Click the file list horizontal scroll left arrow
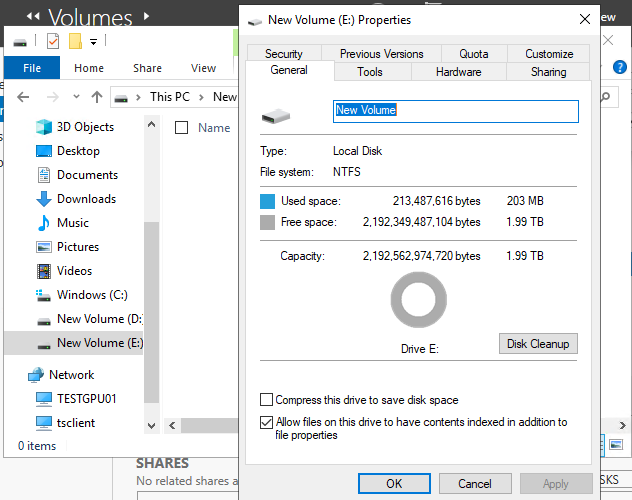The image size is (632, 500). pyautogui.click(x=172, y=425)
